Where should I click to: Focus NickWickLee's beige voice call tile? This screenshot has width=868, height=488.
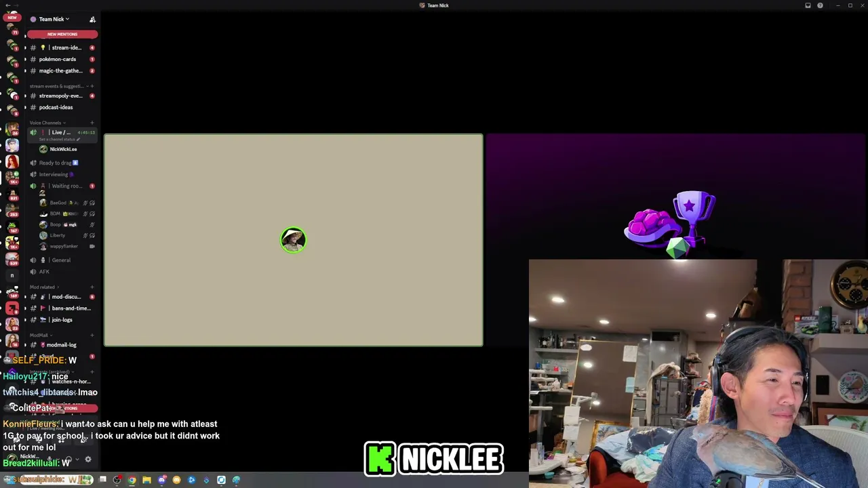[x=294, y=240]
